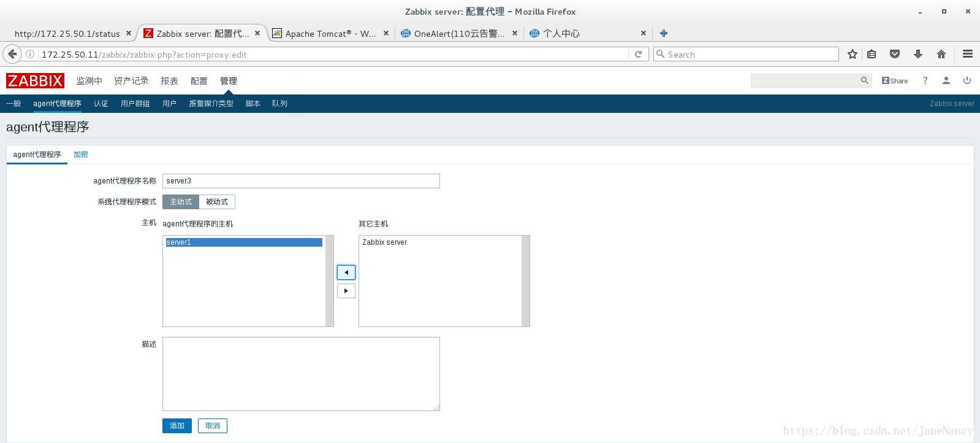The image size is (980, 443).
Task: Open the 管理 menu
Action: coord(228,81)
